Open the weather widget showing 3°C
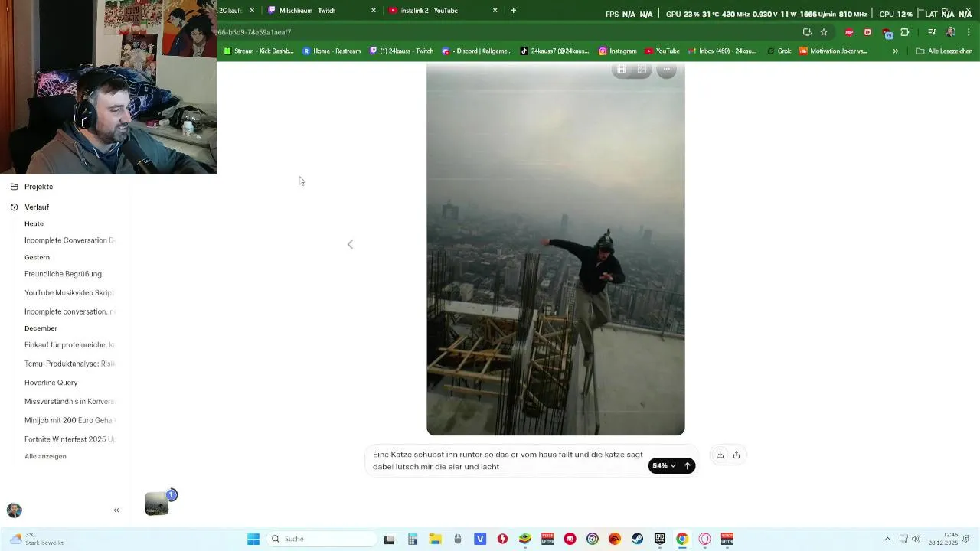The width and height of the screenshot is (980, 551). click(37, 539)
